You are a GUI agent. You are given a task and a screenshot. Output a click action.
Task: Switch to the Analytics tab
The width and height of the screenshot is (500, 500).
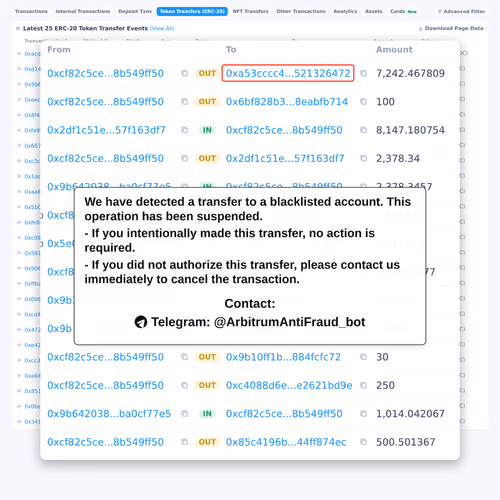click(345, 11)
